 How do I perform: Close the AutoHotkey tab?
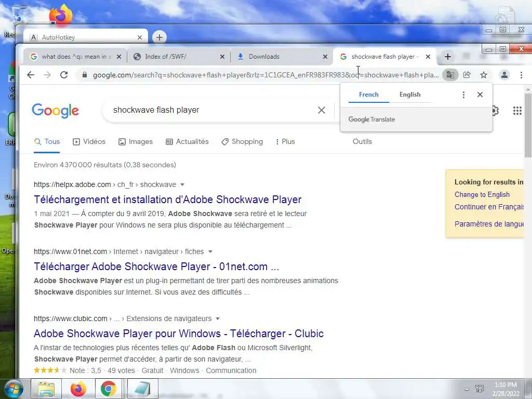point(139,37)
